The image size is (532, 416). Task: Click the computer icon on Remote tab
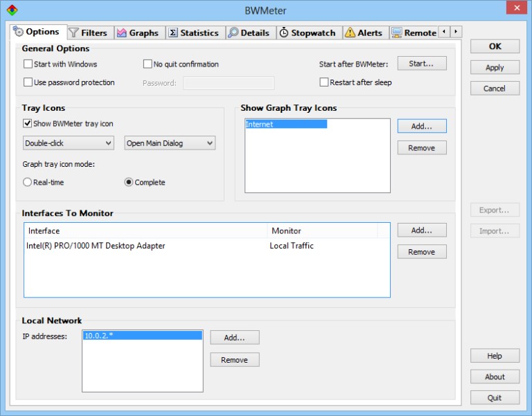[x=397, y=33]
